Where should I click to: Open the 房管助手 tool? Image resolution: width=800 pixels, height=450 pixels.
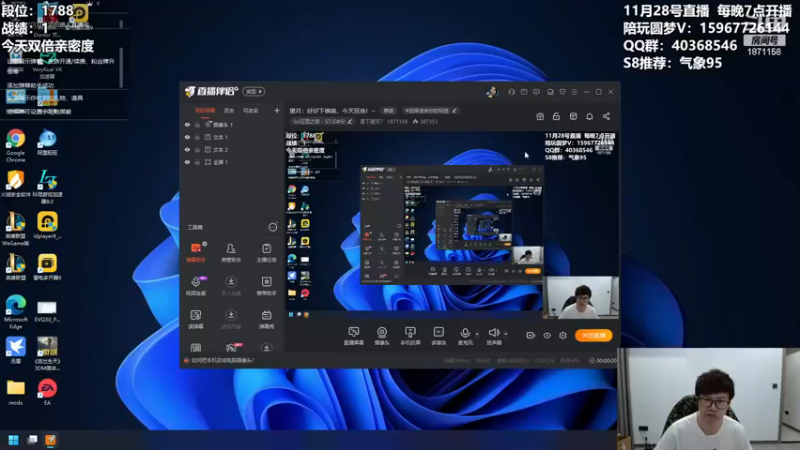(x=231, y=252)
